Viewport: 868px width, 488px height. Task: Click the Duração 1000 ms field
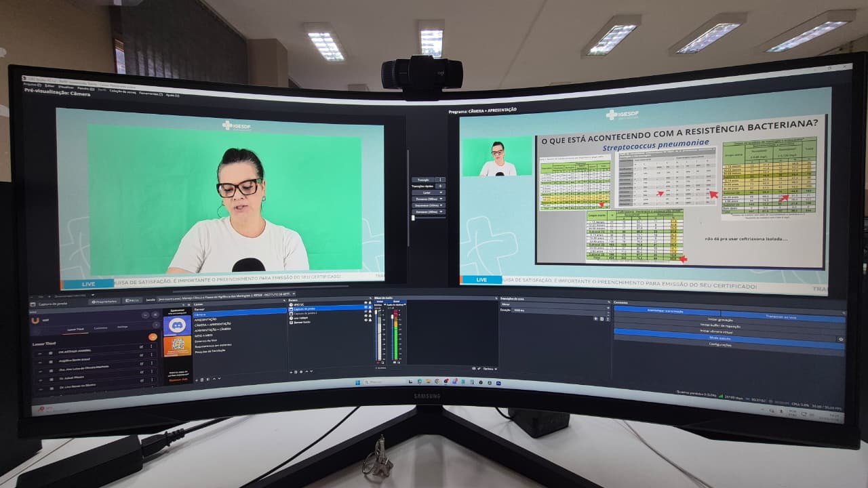pyautogui.click(x=560, y=310)
